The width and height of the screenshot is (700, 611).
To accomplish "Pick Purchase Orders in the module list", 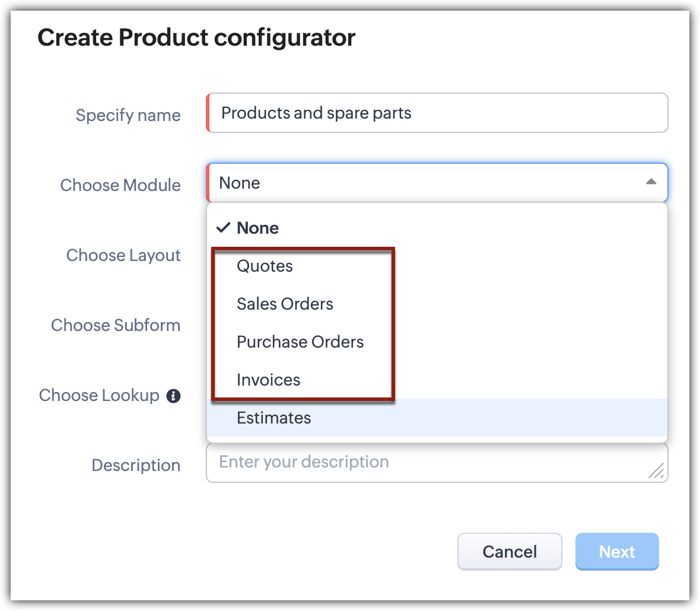I will [x=300, y=342].
